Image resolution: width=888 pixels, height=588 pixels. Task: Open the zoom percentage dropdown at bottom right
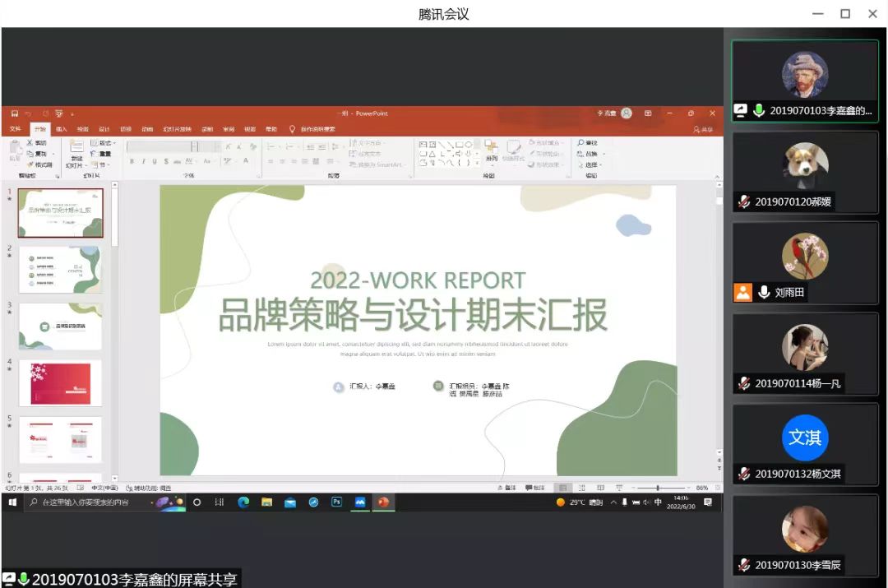tap(704, 487)
